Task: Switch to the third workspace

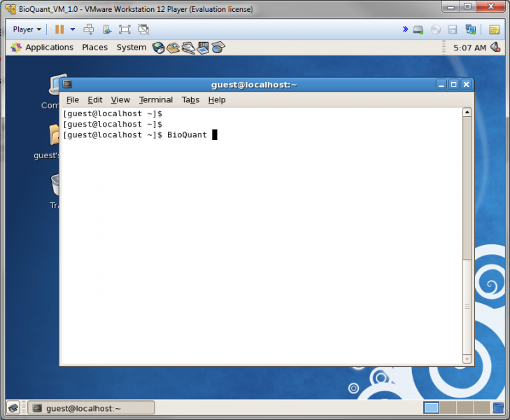Action: pos(465,407)
